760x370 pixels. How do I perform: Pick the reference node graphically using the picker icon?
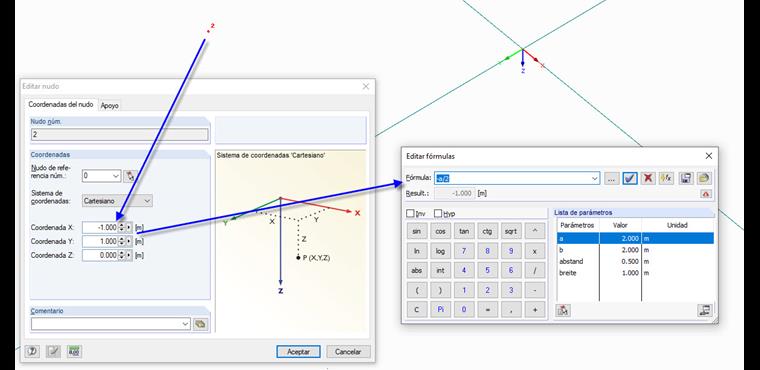pyautogui.click(x=129, y=176)
